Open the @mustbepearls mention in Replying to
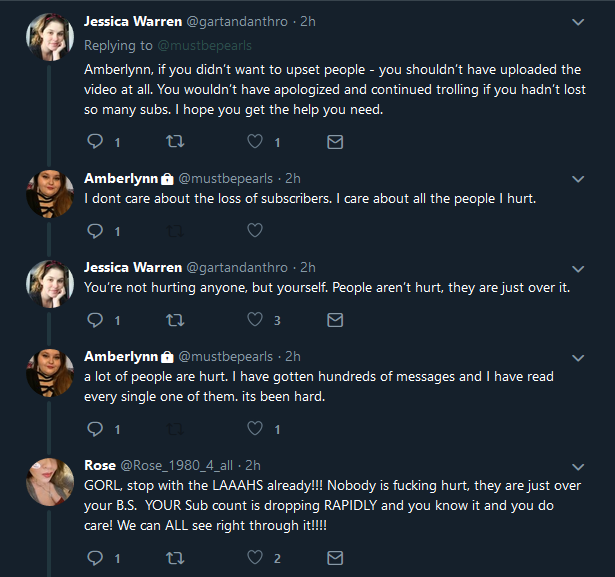The width and height of the screenshot is (615, 577). [204, 46]
